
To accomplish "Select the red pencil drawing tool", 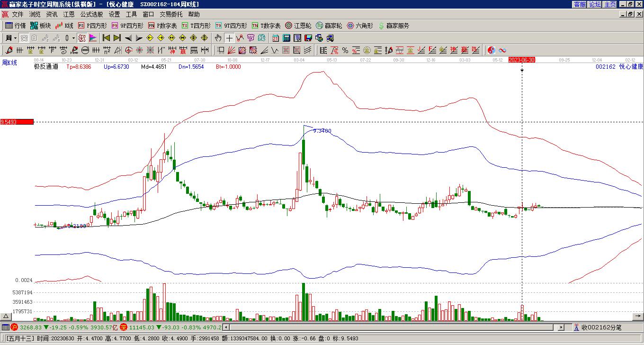I will [x=9, y=50].
